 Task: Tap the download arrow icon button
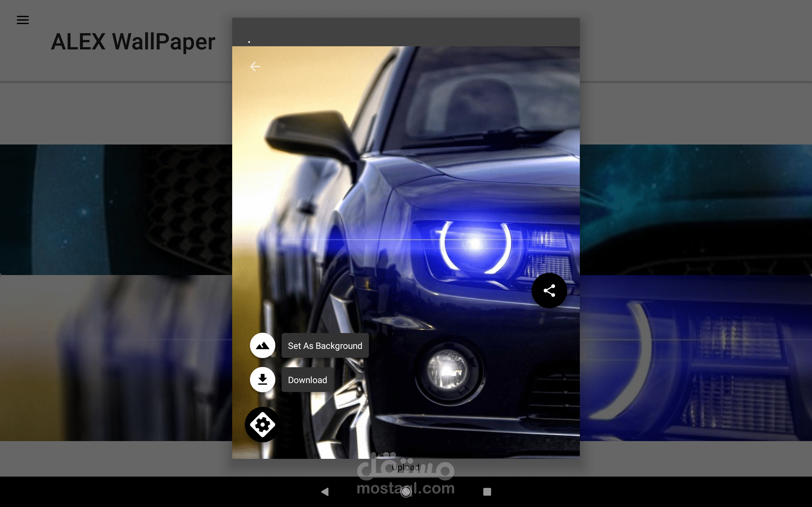pos(262,380)
